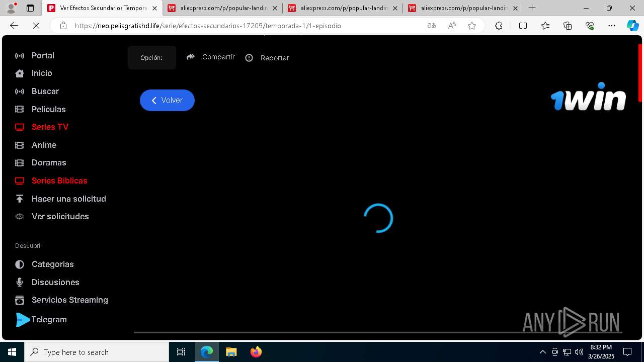The image size is (644, 362).
Task: Click taskbar search box
Action: coord(97,352)
